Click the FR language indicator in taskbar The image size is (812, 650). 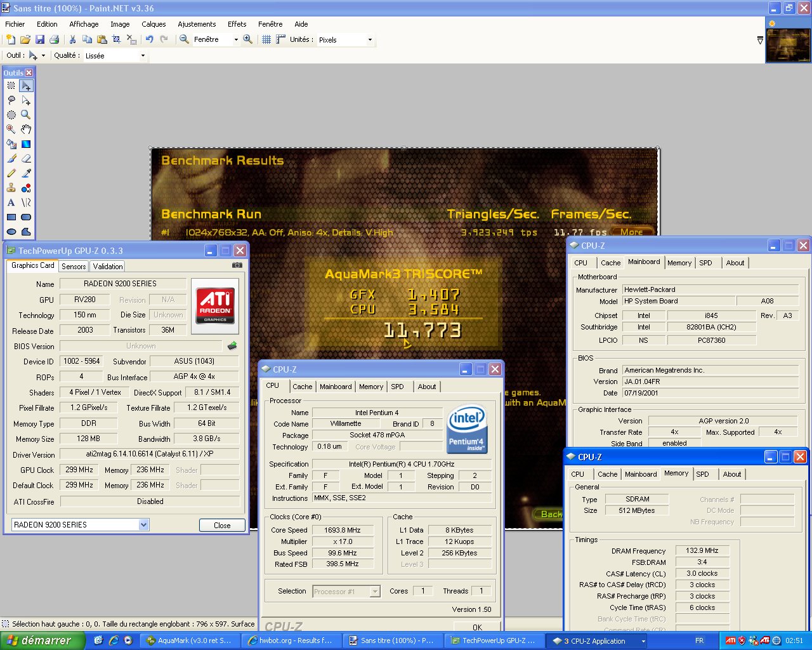click(699, 640)
